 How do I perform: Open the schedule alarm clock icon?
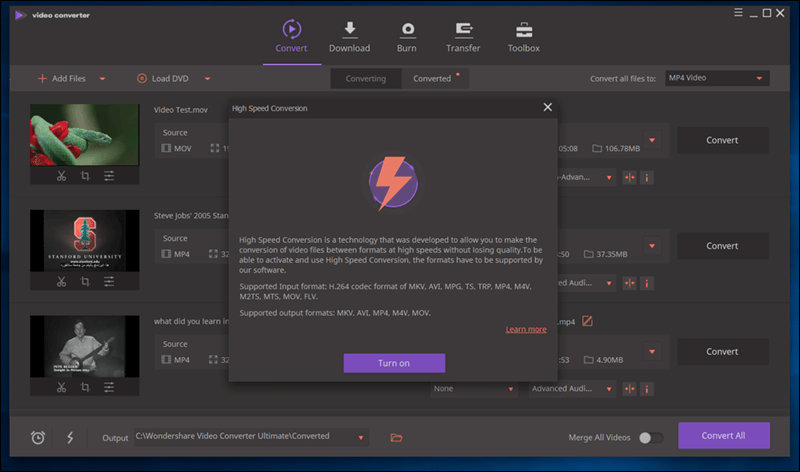pyautogui.click(x=38, y=437)
